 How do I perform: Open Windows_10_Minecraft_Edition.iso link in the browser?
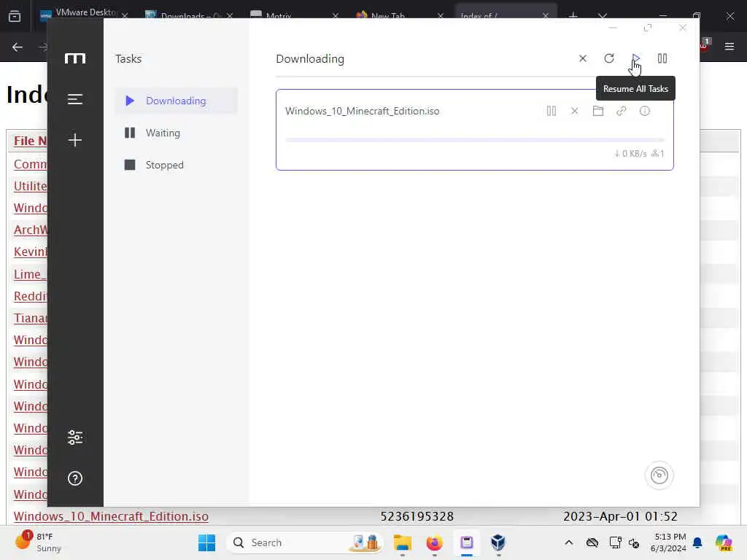coord(111,516)
